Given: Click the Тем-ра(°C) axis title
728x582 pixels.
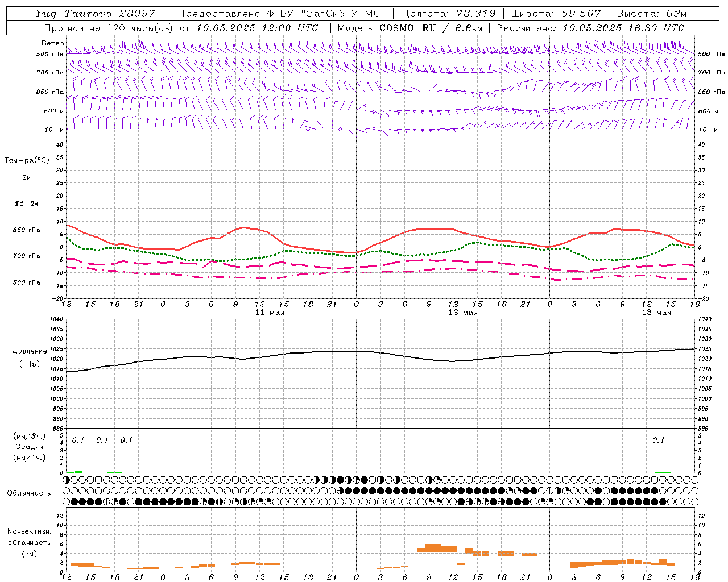Looking at the screenshot, I should (x=27, y=161).
